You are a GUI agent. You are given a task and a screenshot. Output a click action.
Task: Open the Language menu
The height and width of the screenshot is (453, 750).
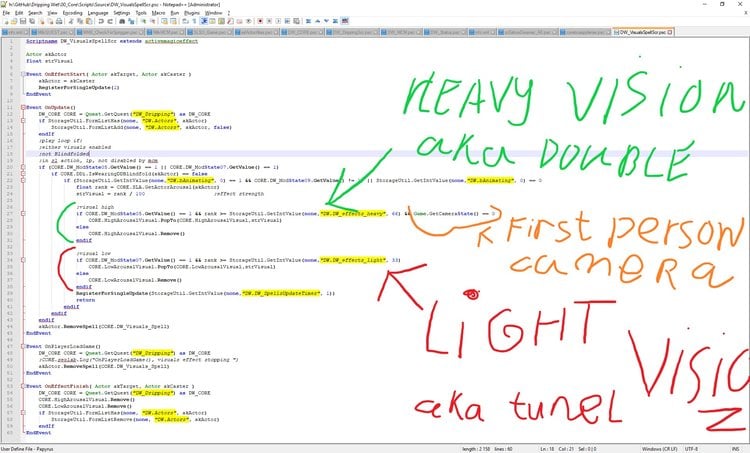[98, 13]
